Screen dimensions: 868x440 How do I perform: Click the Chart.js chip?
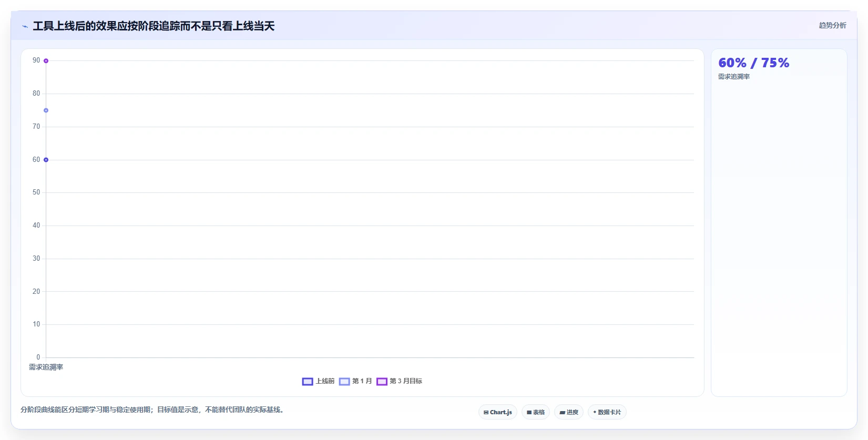tap(497, 412)
